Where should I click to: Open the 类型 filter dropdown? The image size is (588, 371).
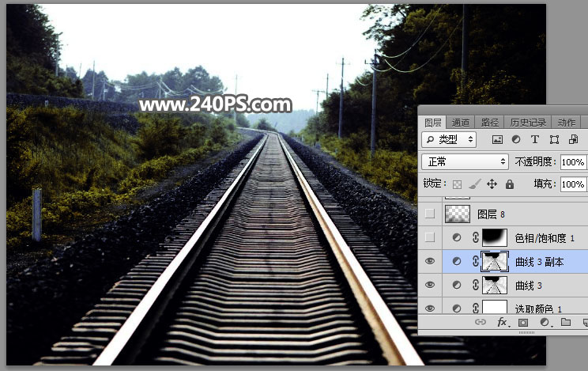(x=449, y=140)
